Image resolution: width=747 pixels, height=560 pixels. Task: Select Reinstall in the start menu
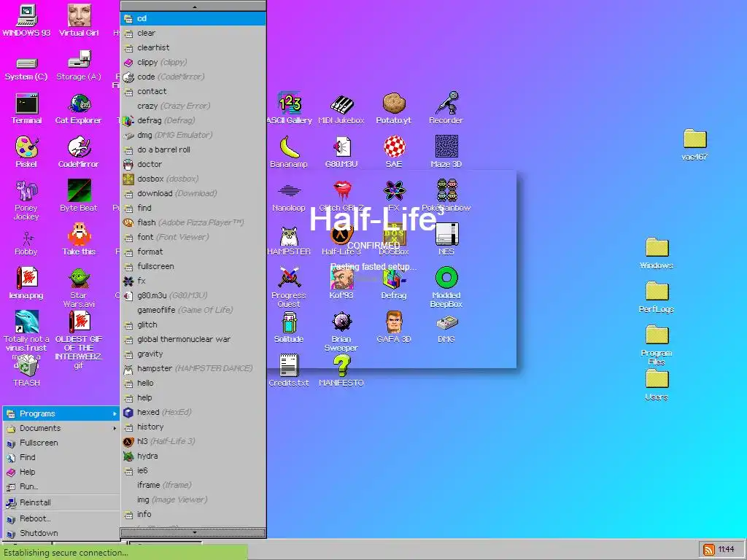click(62, 502)
